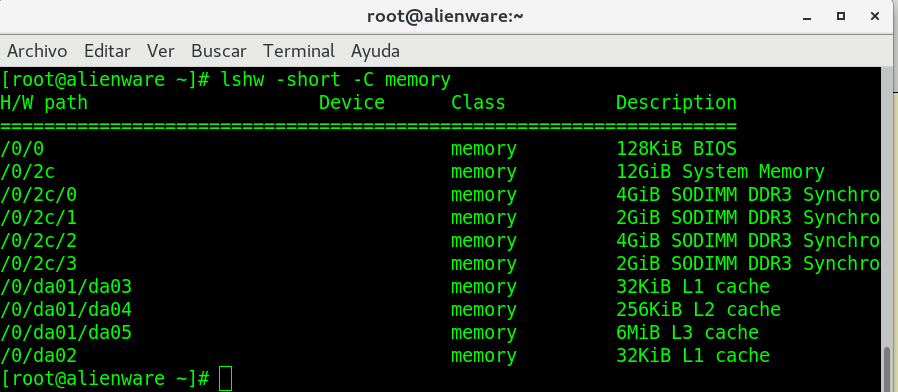Viewport: 898px width, 392px height.
Task: Click the /0/da02 path entry
Action: pos(38,355)
